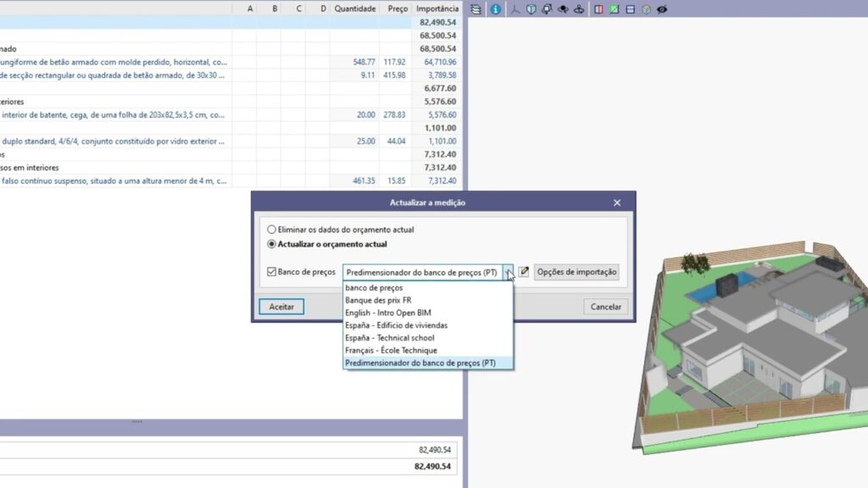Open the blue information icon

click(495, 9)
